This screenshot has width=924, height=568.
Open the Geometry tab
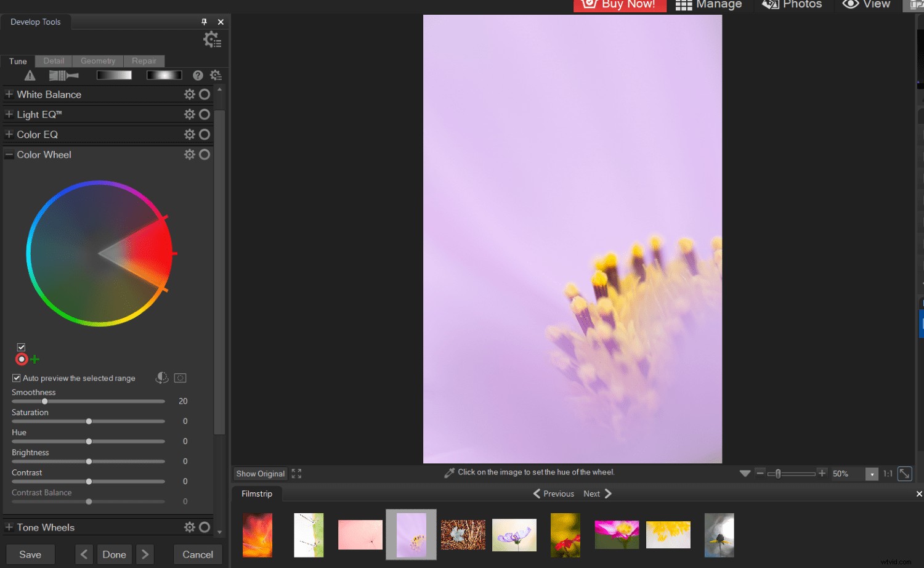click(97, 61)
